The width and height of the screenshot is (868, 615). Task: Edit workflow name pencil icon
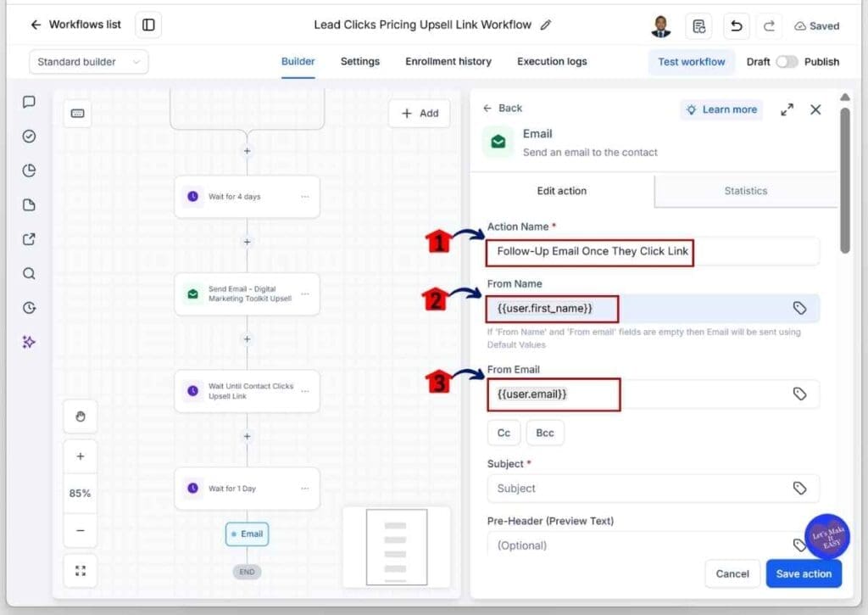[546, 25]
